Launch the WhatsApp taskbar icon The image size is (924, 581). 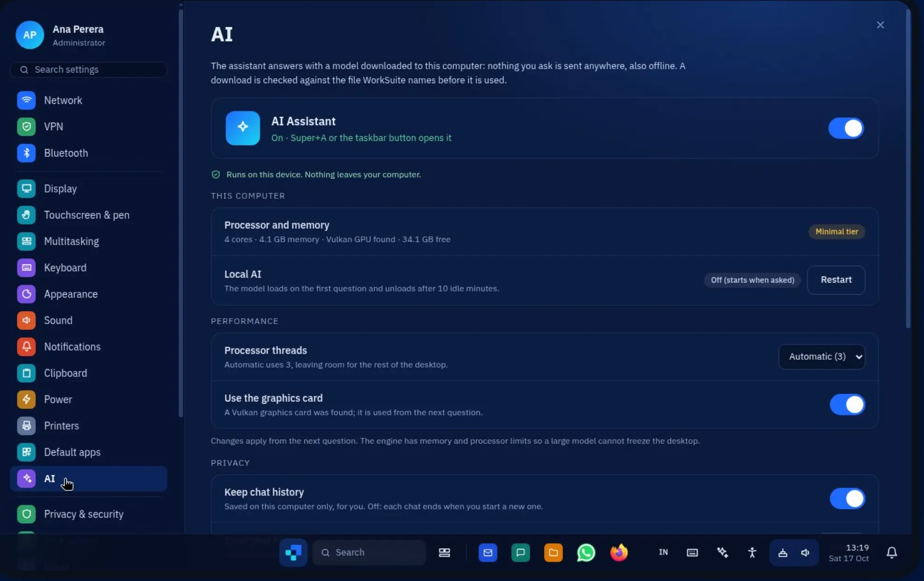click(x=586, y=552)
